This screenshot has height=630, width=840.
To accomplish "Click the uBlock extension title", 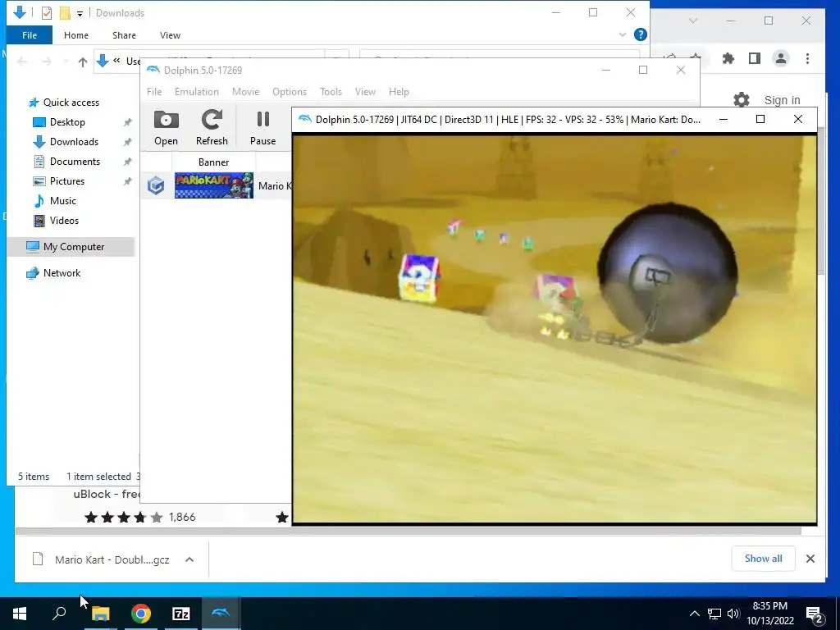I will point(106,494).
